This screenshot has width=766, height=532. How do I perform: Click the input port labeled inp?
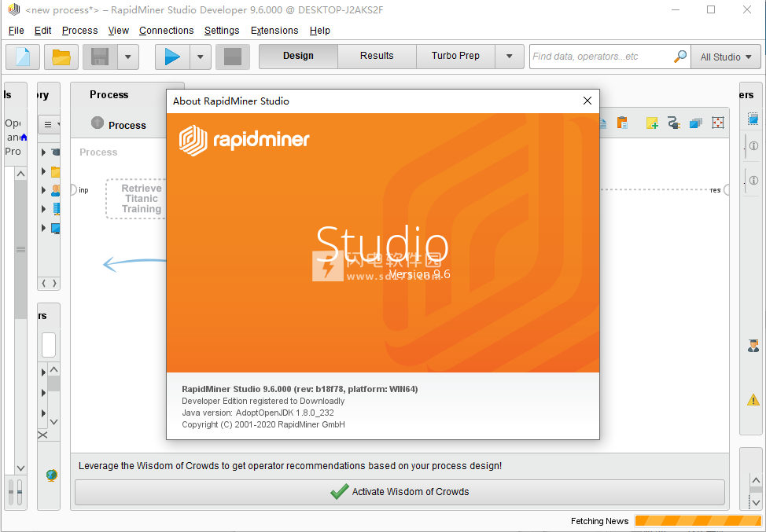(74, 190)
